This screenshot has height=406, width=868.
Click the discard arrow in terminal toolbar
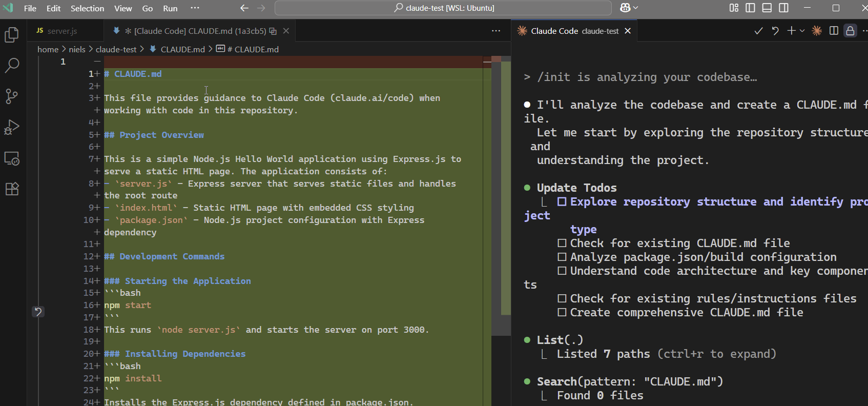[x=775, y=31]
